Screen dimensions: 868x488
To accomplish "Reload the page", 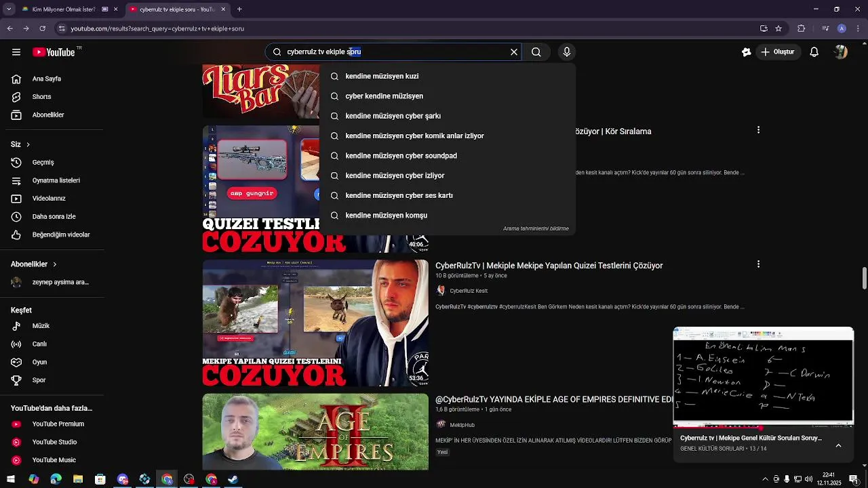I will click(42, 28).
